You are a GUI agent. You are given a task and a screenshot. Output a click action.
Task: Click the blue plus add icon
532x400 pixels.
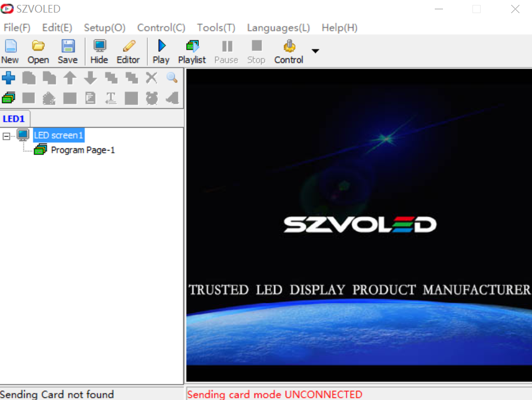point(9,78)
